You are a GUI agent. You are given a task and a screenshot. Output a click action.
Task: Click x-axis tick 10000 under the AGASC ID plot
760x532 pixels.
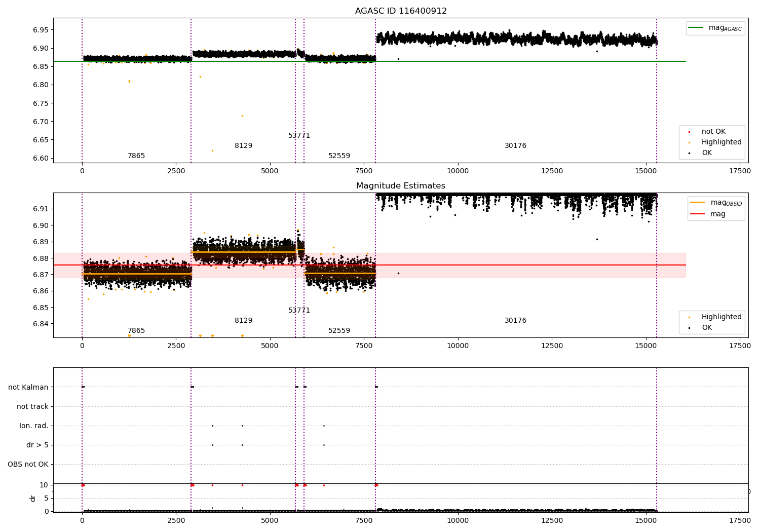point(458,171)
